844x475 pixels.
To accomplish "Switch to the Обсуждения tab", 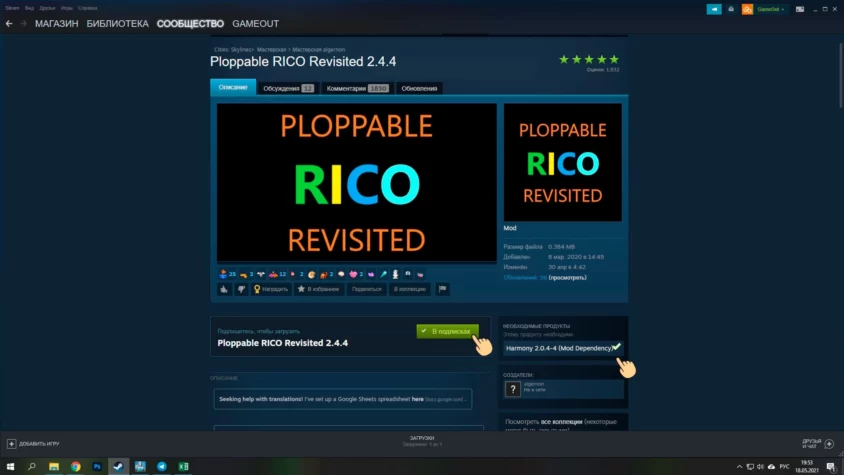I will pyautogui.click(x=288, y=88).
